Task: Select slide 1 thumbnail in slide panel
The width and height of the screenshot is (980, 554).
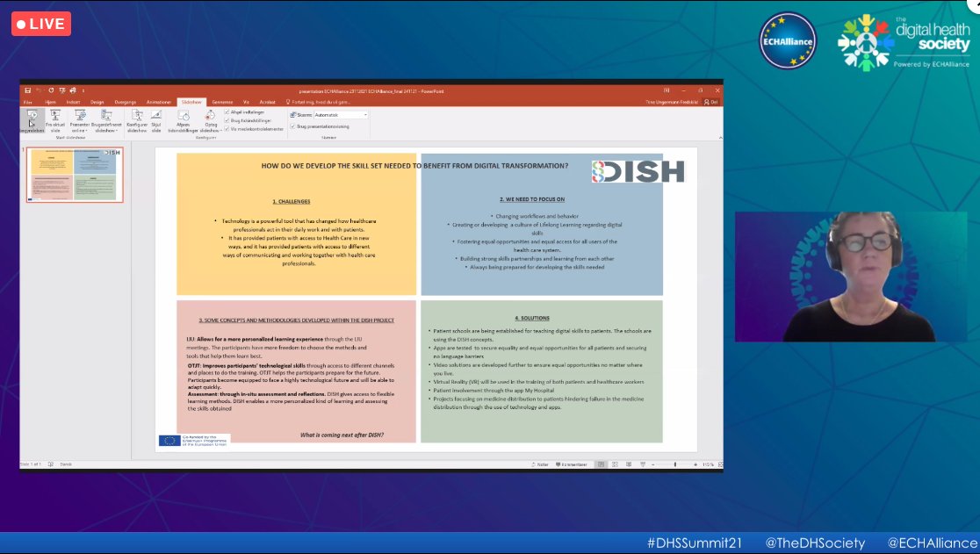Action: pyautogui.click(x=75, y=175)
